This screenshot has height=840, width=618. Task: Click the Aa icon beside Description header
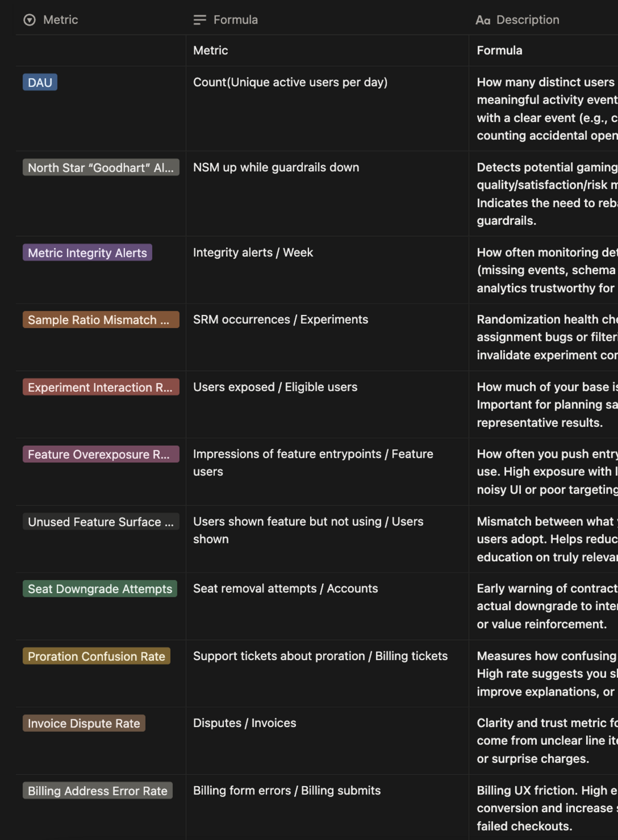coord(482,20)
